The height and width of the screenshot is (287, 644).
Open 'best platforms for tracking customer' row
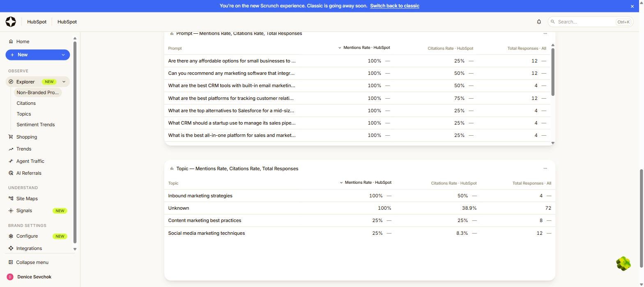tap(357, 98)
